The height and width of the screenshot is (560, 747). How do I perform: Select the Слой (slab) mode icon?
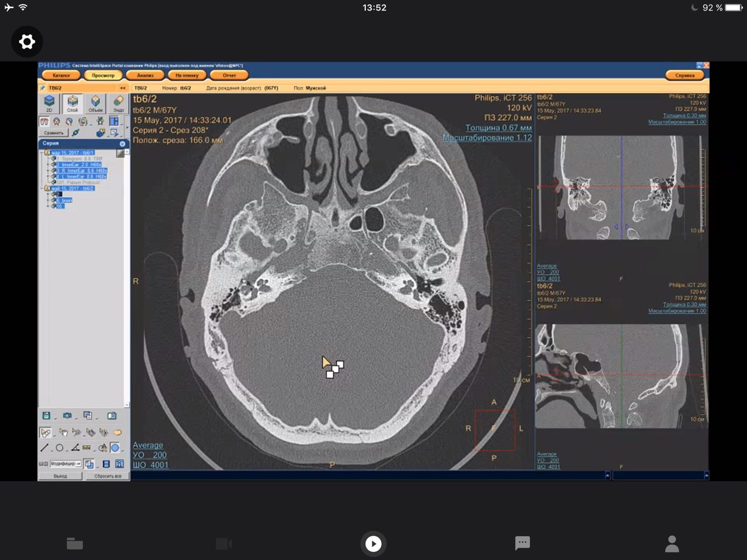point(72,104)
